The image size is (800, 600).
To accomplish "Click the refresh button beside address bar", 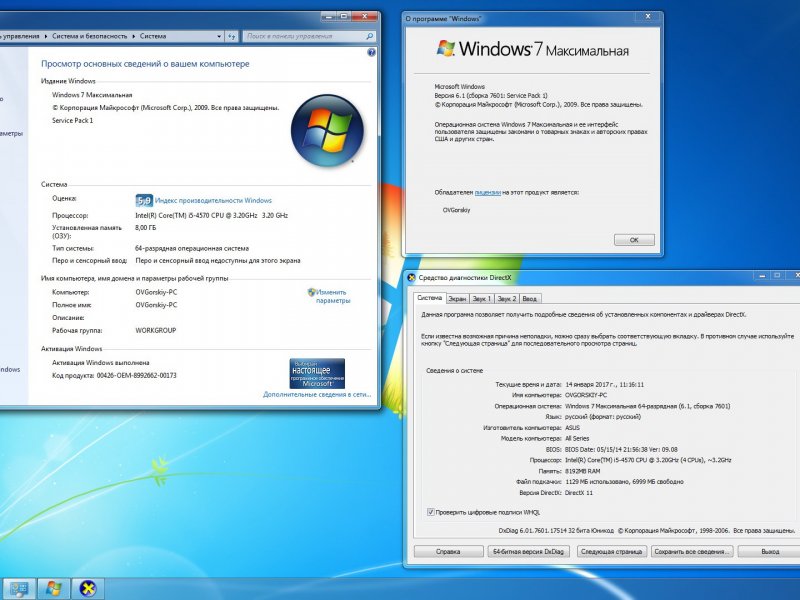I will click(232, 36).
